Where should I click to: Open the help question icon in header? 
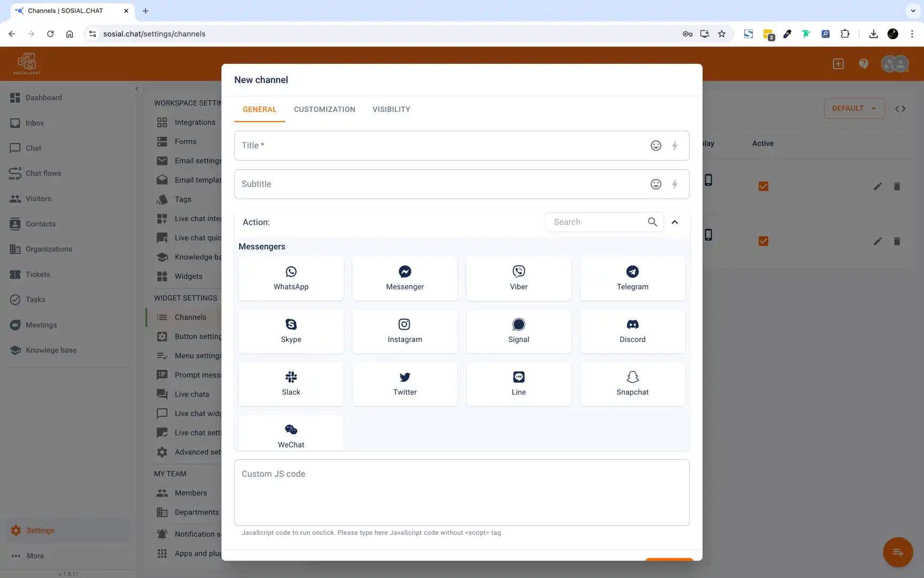click(x=864, y=64)
